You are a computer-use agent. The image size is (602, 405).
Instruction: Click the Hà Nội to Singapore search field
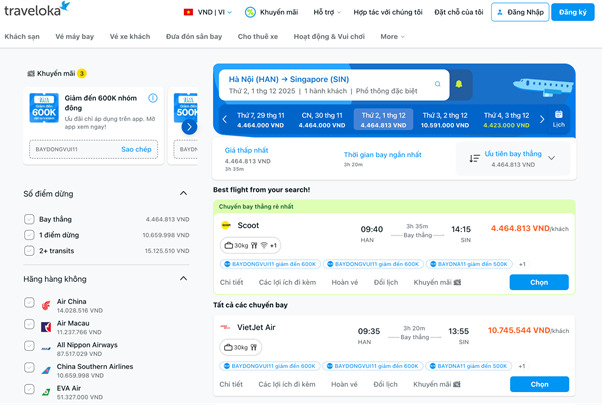pos(334,85)
